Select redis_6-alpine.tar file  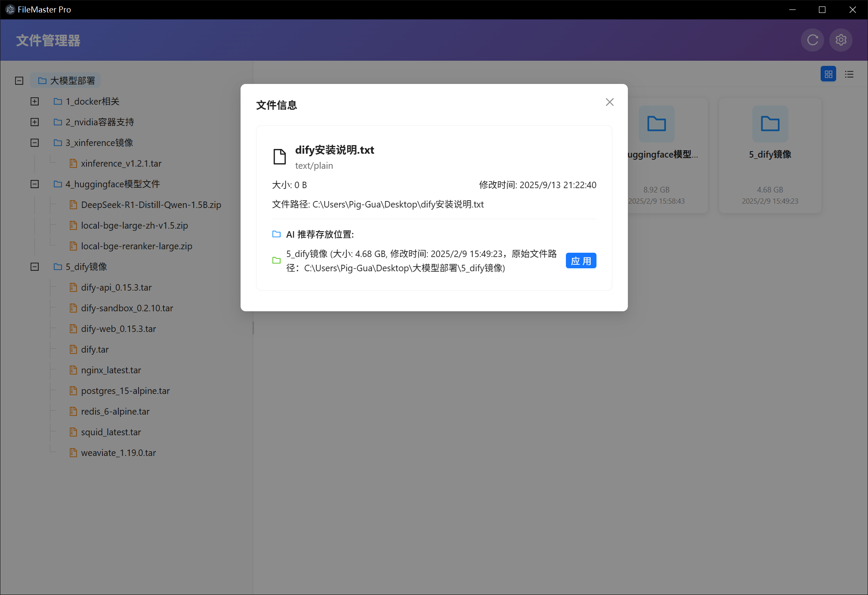tap(109, 411)
